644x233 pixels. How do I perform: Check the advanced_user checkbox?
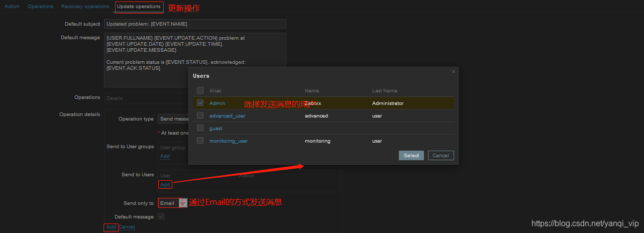[200, 115]
